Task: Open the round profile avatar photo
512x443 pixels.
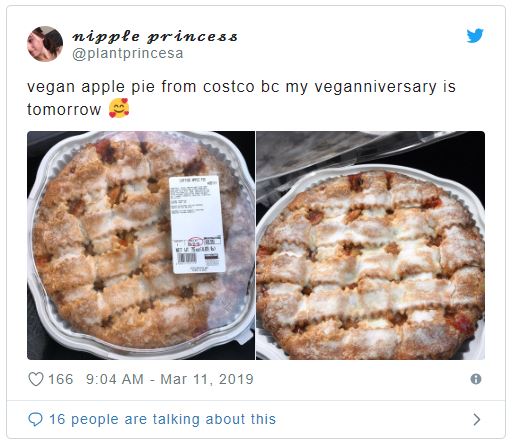Action: pyautogui.click(x=45, y=44)
